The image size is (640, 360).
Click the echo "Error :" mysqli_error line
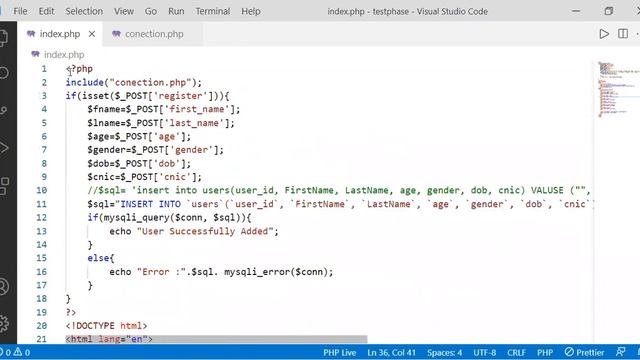(x=221, y=272)
